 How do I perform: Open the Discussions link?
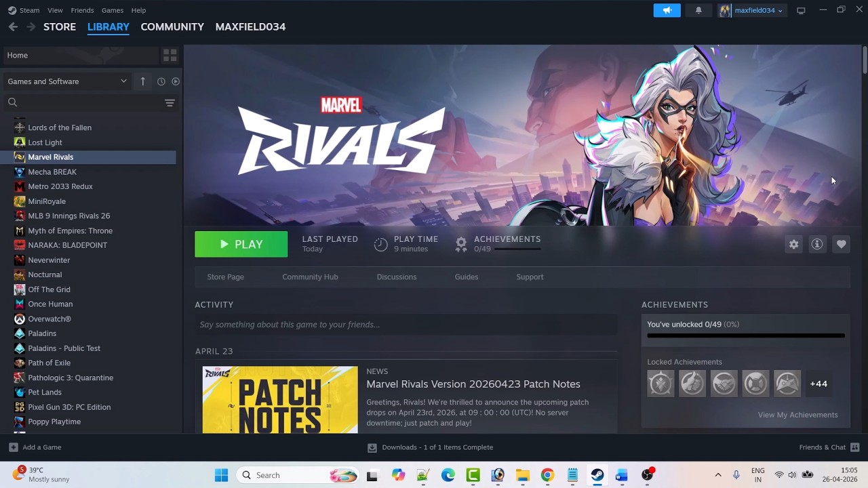(397, 277)
